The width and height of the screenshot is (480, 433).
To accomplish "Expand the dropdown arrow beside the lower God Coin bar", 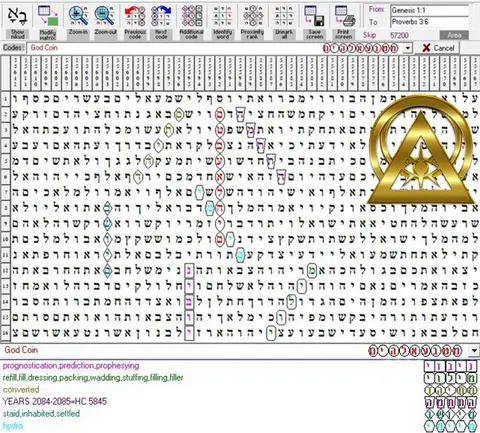I will 474,350.
